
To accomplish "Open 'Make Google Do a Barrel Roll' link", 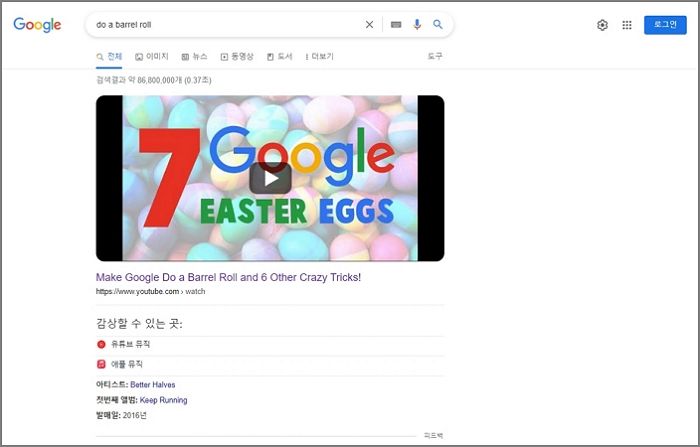I will click(x=228, y=277).
